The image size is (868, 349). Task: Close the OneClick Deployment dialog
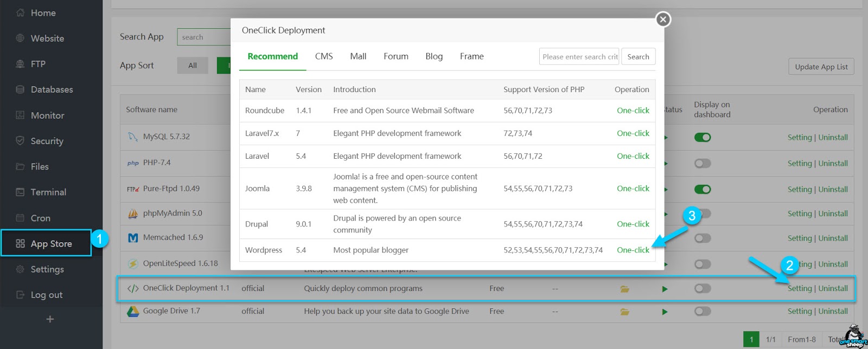[x=662, y=20]
